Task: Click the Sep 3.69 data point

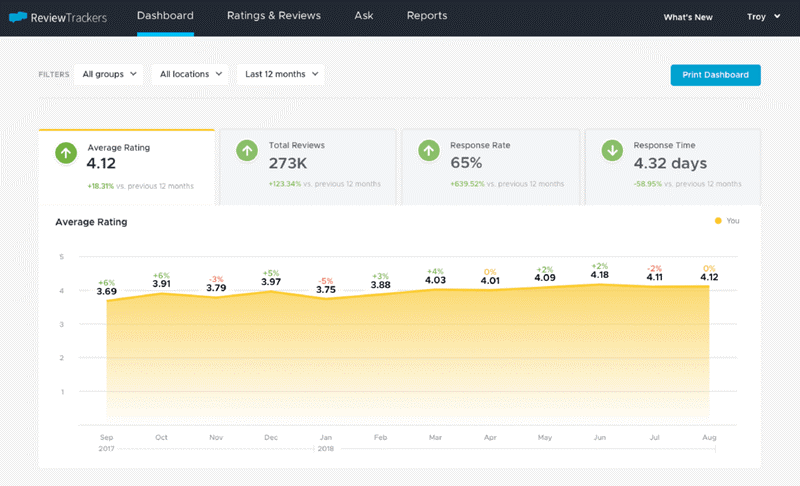Action: [107, 300]
